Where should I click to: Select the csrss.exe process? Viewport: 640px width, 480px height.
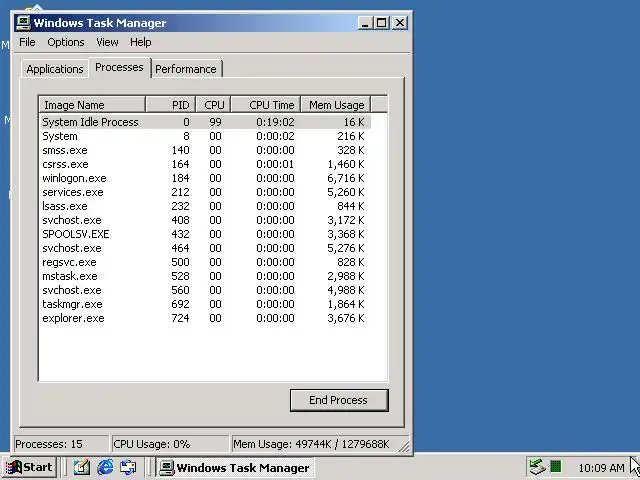coord(206,164)
